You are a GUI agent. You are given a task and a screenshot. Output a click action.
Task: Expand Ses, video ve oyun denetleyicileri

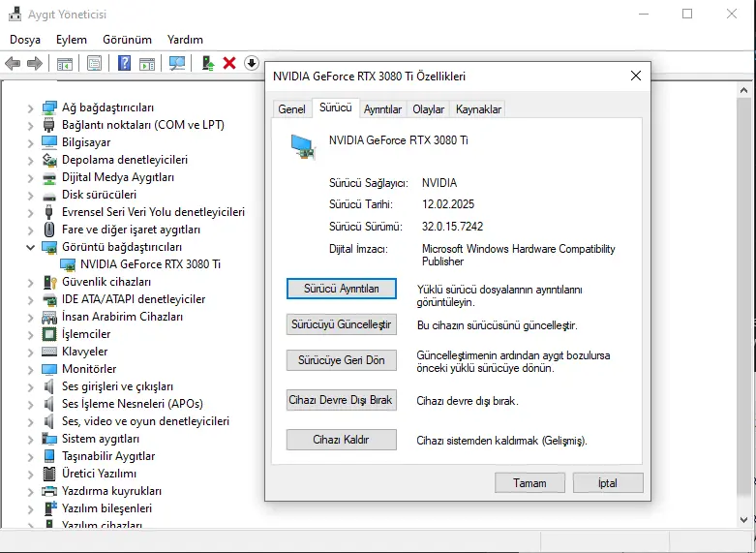30,421
